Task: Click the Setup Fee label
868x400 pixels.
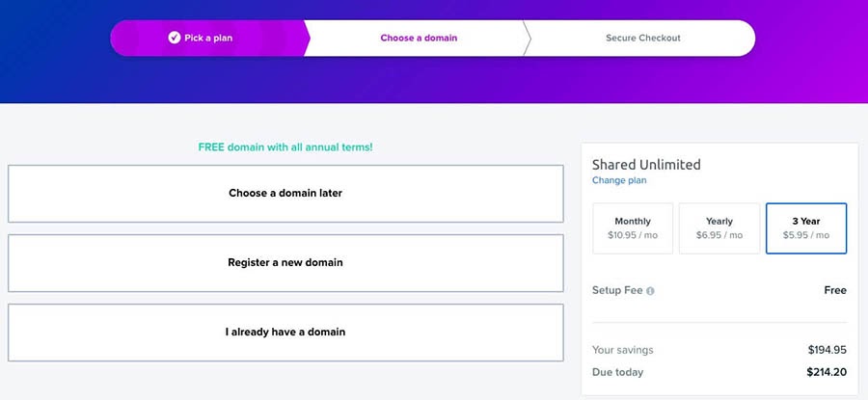Action: [616, 290]
